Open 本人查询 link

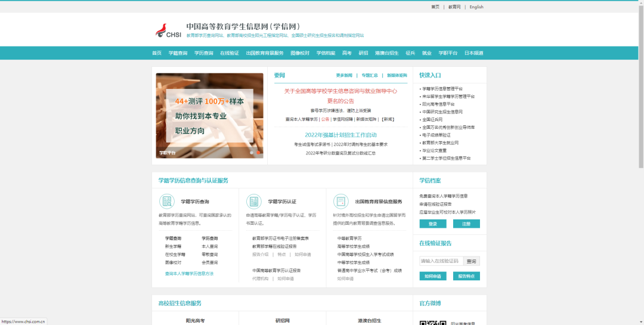[x=209, y=246]
